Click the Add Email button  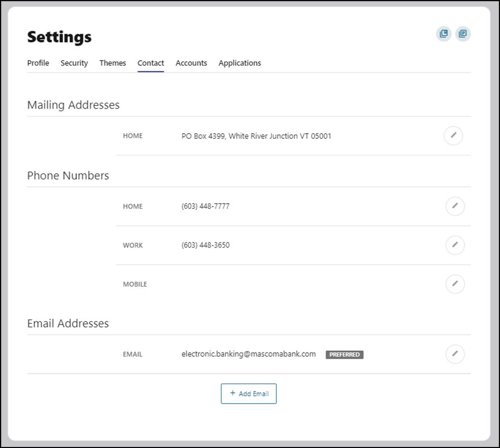click(249, 393)
